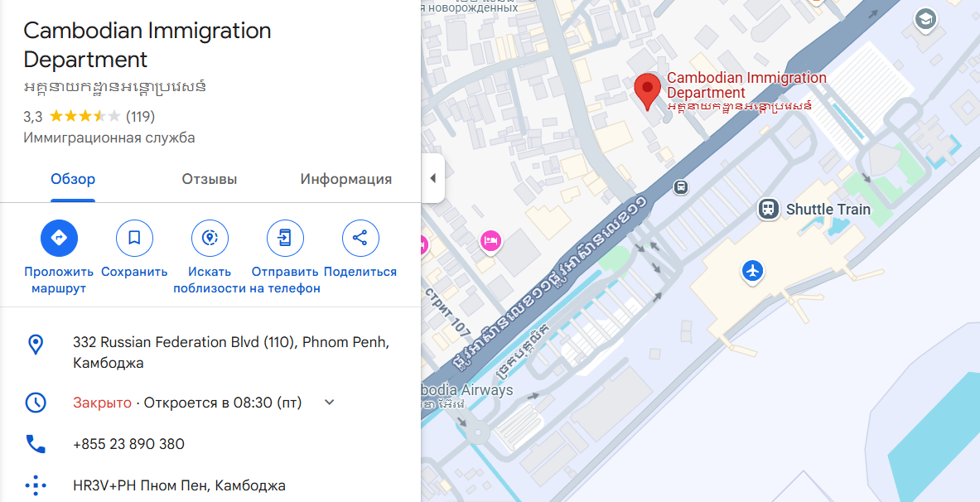Click the graduation cap school marker

point(925,20)
